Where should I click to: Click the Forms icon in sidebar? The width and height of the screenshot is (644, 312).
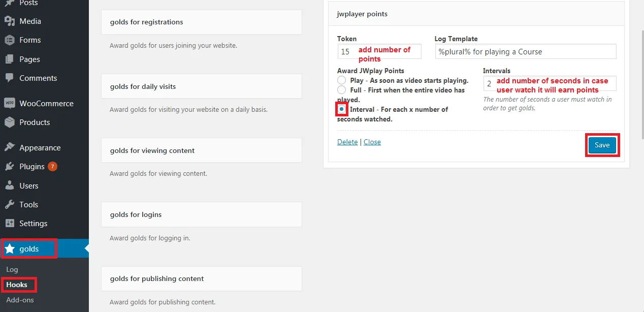9,40
